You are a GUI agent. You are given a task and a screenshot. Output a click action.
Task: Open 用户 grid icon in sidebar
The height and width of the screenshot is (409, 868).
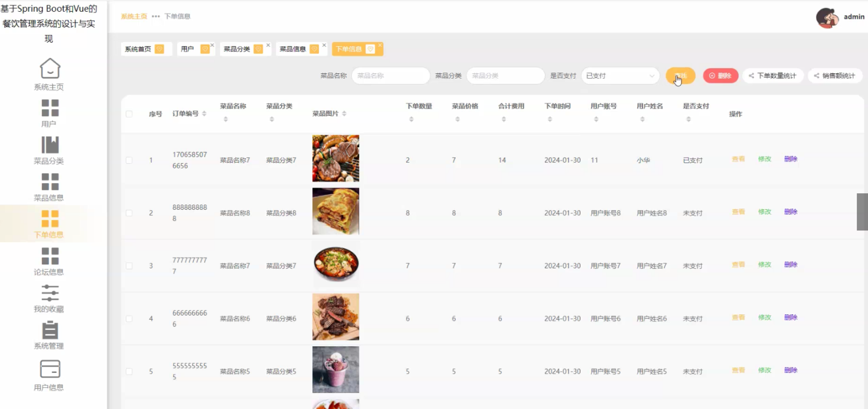coord(50,108)
